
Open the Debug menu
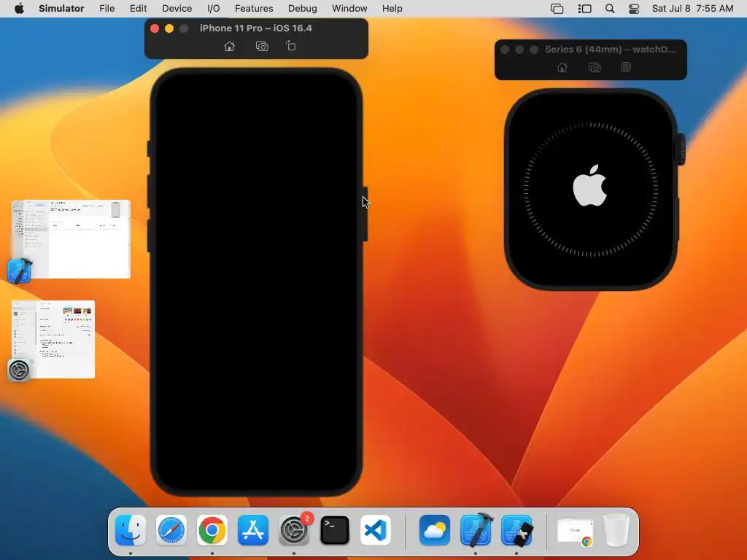[x=303, y=9]
